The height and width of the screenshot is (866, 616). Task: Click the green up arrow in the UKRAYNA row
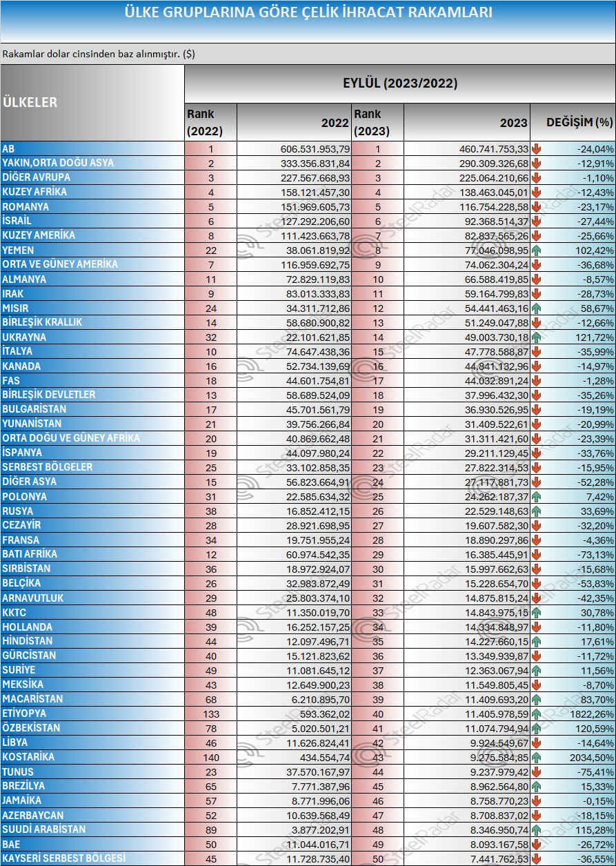(x=537, y=337)
